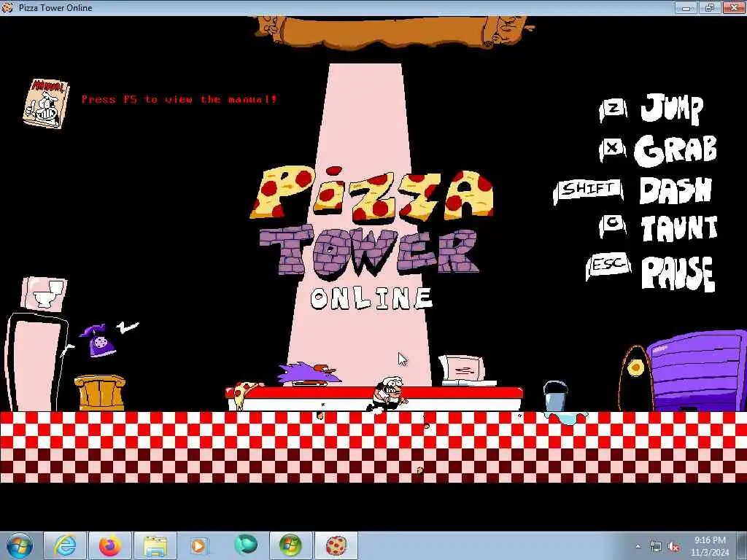Viewport: 747px width, 560px height.
Task: Click the purple spiky-haired character on counter
Action: tap(309, 374)
